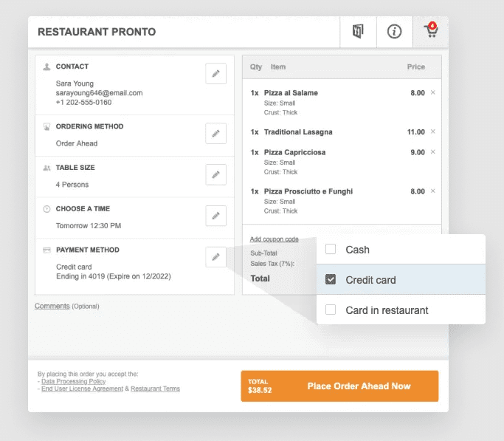The width and height of the screenshot is (504, 441).
Task: Delete Pizza Capricciosa from the cart
Action: pyautogui.click(x=433, y=152)
